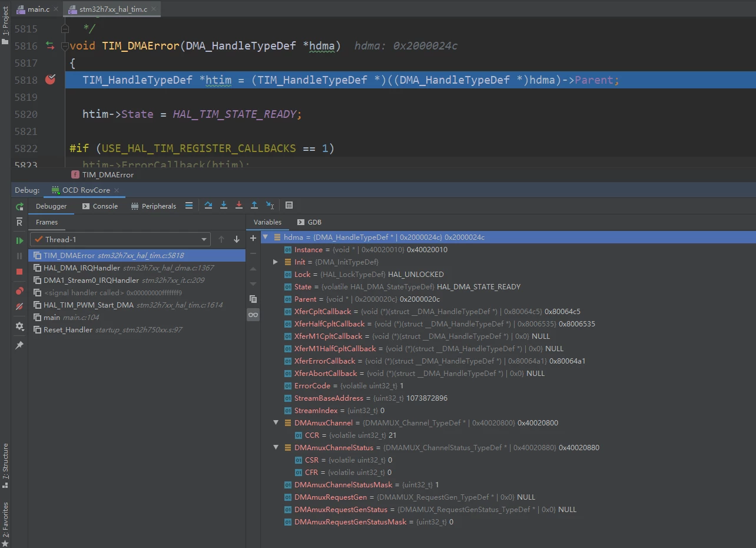Toggle the breakpoint on line 5818
The image size is (756, 548).
click(50, 80)
